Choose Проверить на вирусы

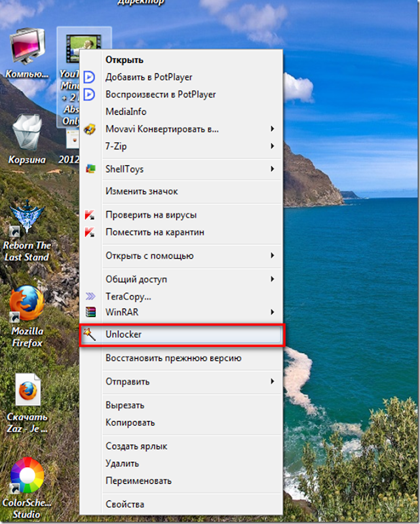(181, 215)
